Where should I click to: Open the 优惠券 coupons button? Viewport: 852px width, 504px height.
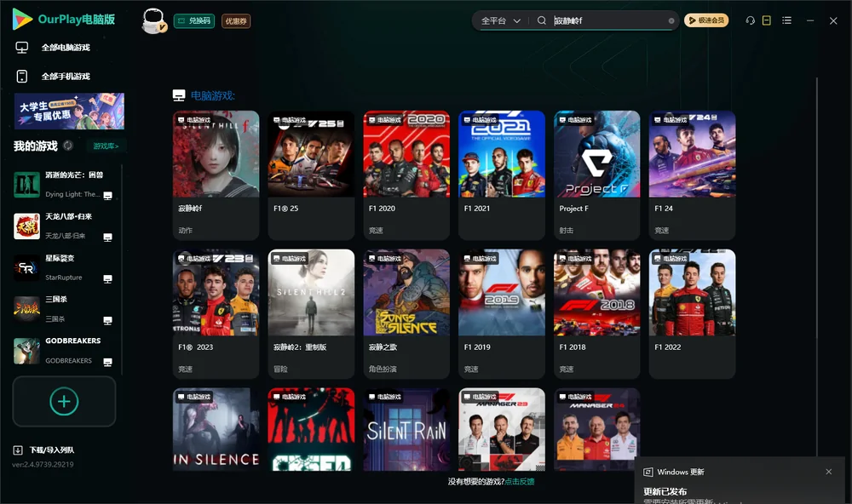coord(236,21)
